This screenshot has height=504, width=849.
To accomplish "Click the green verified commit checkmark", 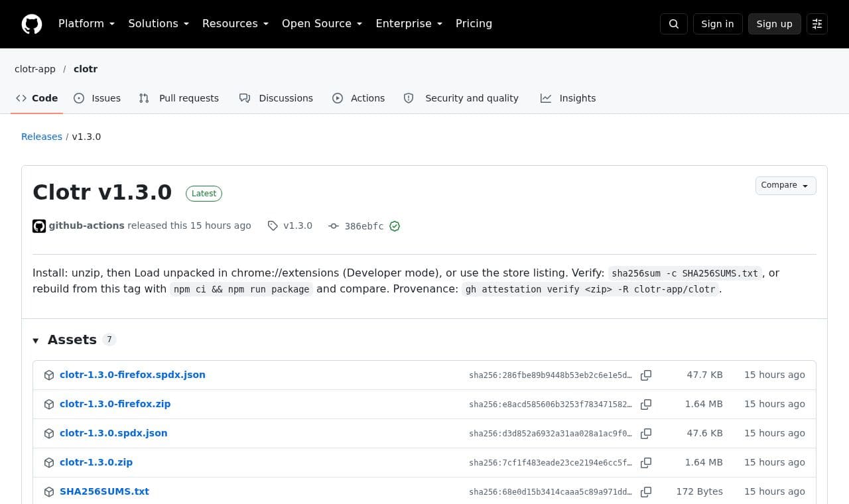I will pyautogui.click(x=395, y=226).
